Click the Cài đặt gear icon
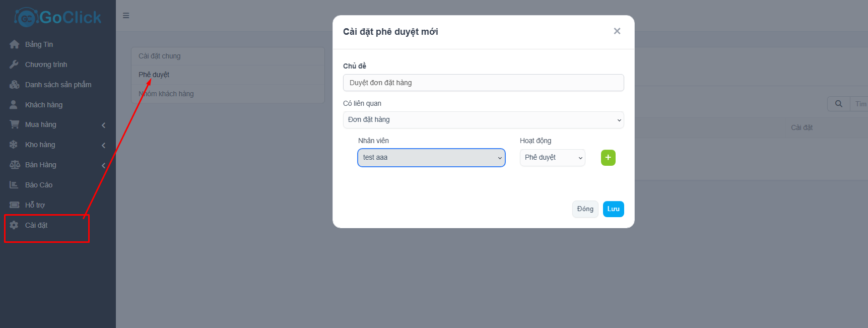868x328 pixels. point(14,225)
